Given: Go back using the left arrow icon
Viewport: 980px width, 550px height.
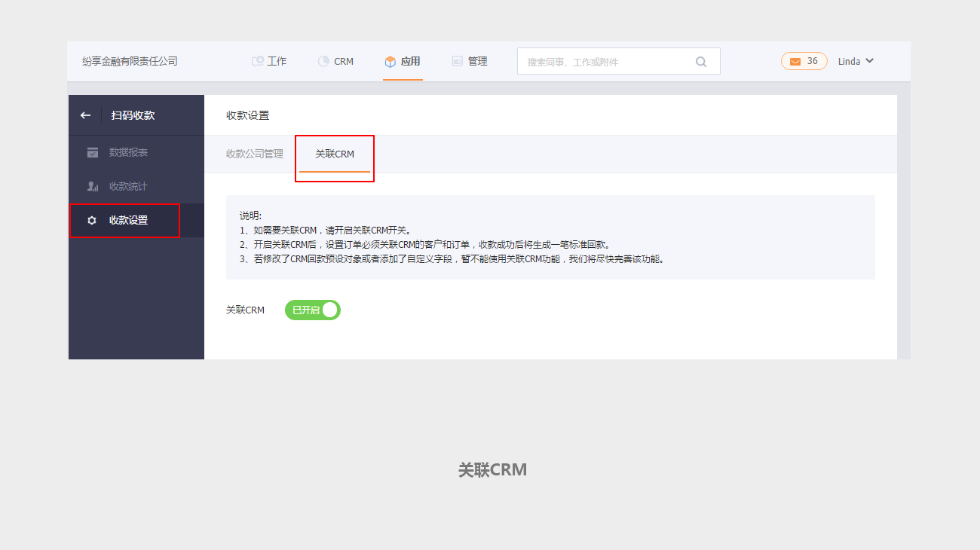Looking at the screenshot, I should point(85,115).
